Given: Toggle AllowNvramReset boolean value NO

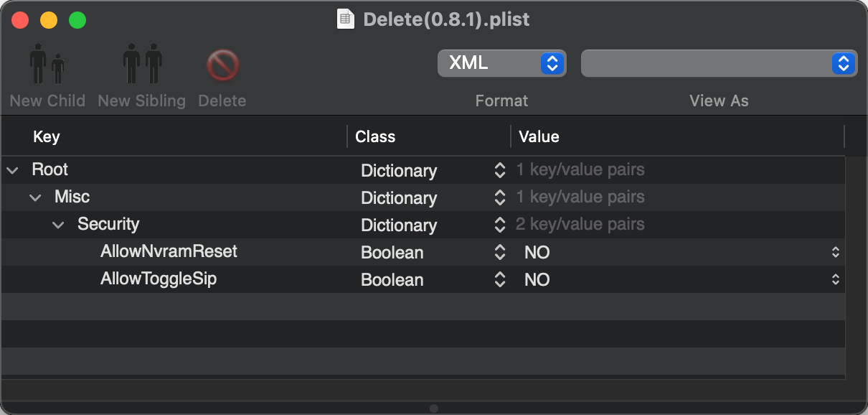Looking at the screenshot, I should 835,253.
